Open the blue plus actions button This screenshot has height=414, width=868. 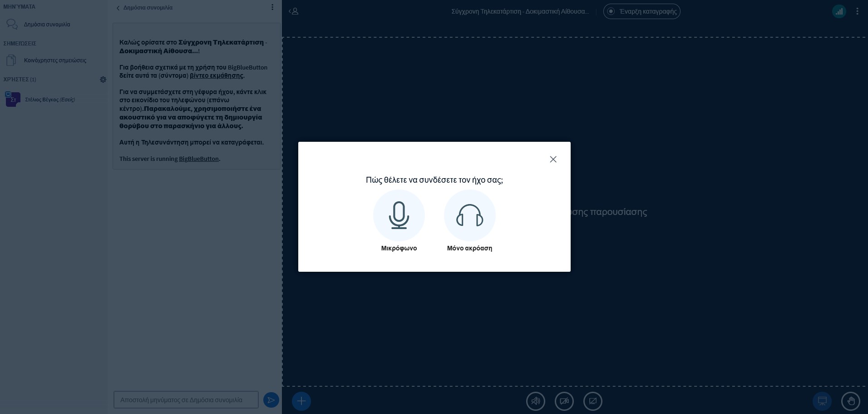click(x=301, y=401)
